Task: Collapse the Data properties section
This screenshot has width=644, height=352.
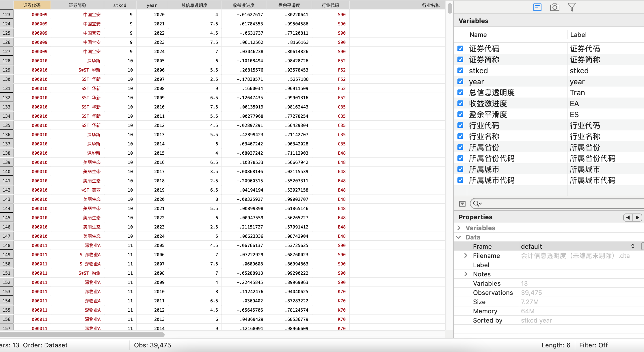Action: (x=459, y=237)
